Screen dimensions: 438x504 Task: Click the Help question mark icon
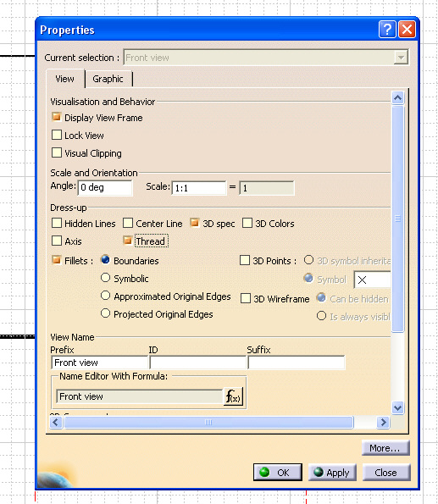click(x=387, y=30)
